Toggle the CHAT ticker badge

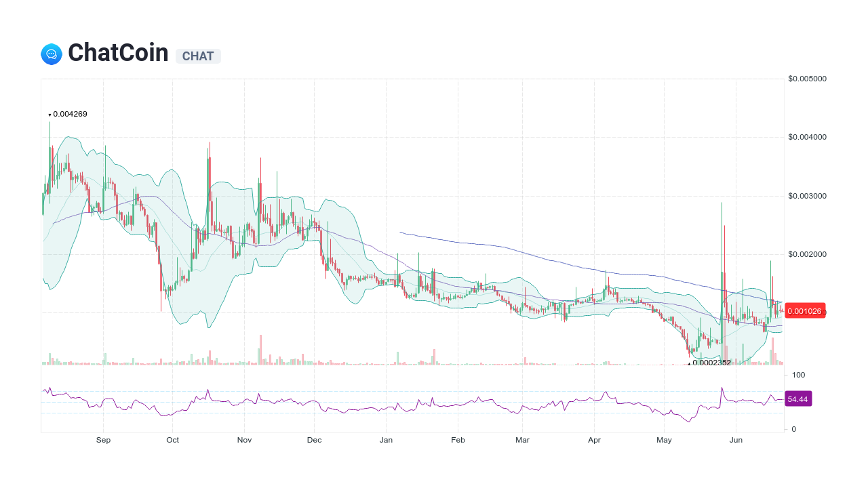point(198,56)
